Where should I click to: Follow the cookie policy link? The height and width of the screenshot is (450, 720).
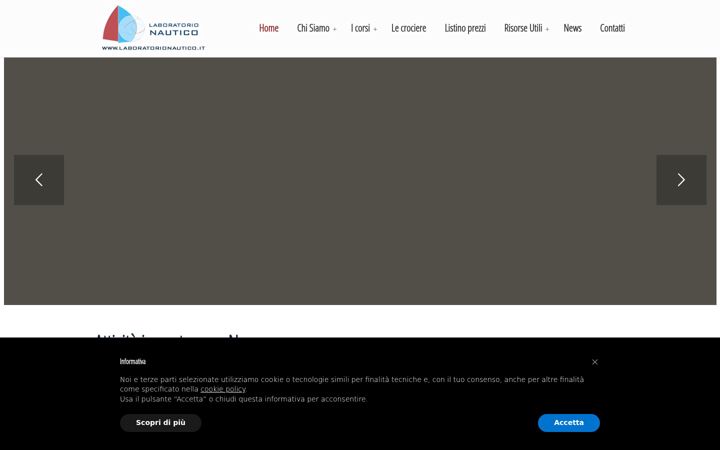point(223,389)
